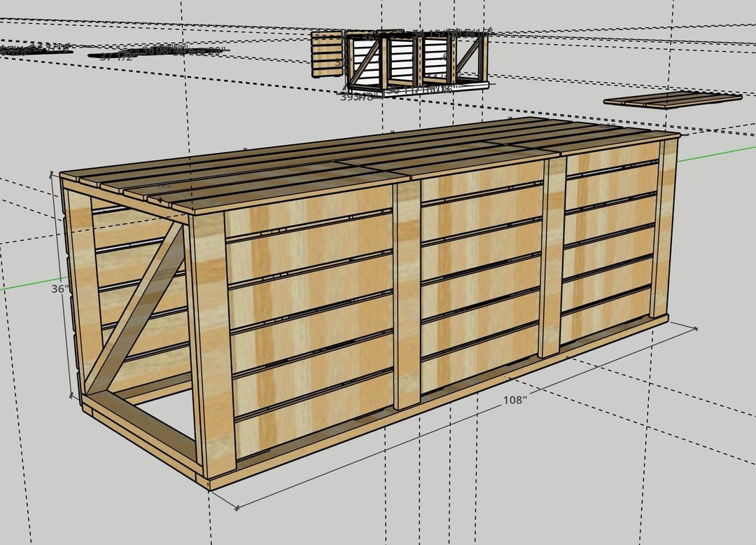Select the 108" length dimension label
The width and height of the screenshot is (756, 545).
point(515,401)
